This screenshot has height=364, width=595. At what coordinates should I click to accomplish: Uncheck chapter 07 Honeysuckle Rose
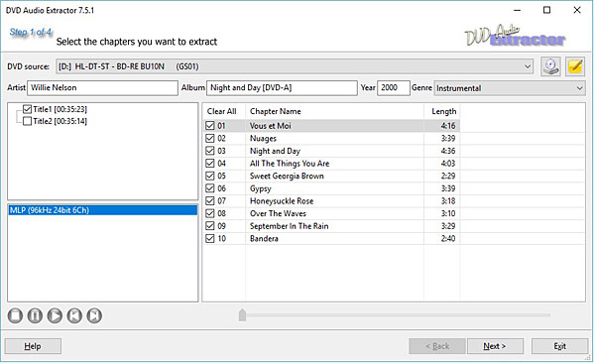[210, 200]
